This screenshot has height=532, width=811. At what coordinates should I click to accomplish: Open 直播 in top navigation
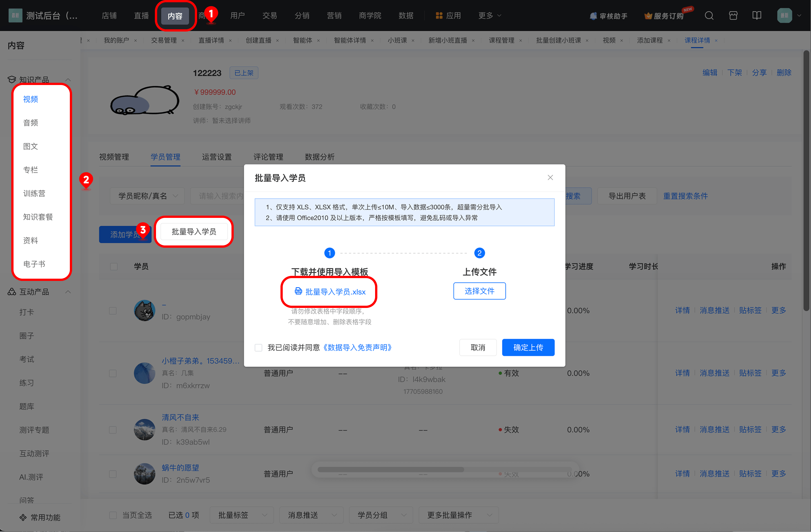pos(141,16)
